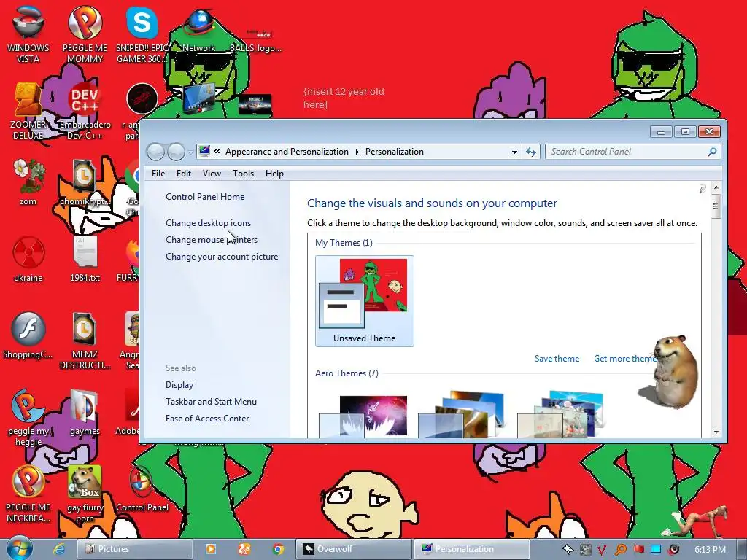The width and height of the screenshot is (747, 560).
Task: Open Taskbar and Start Menu link
Action: point(211,402)
